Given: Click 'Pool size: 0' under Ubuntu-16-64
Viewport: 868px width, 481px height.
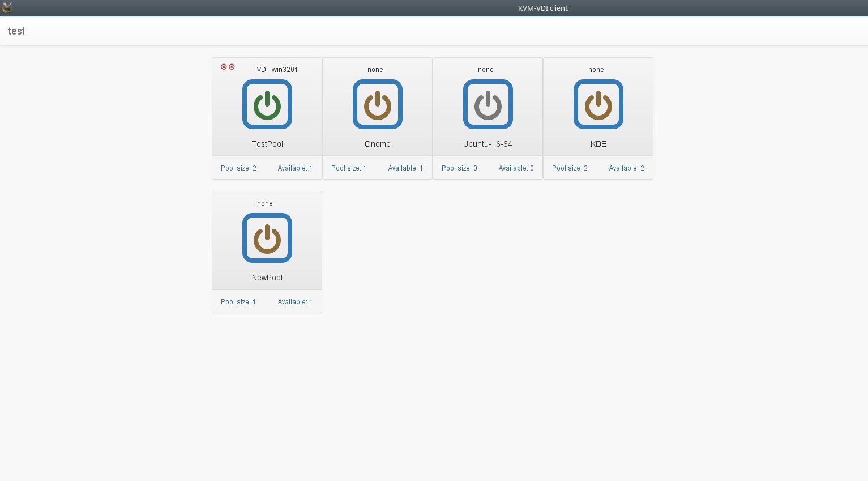Looking at the screenshot, I should 459,168.
